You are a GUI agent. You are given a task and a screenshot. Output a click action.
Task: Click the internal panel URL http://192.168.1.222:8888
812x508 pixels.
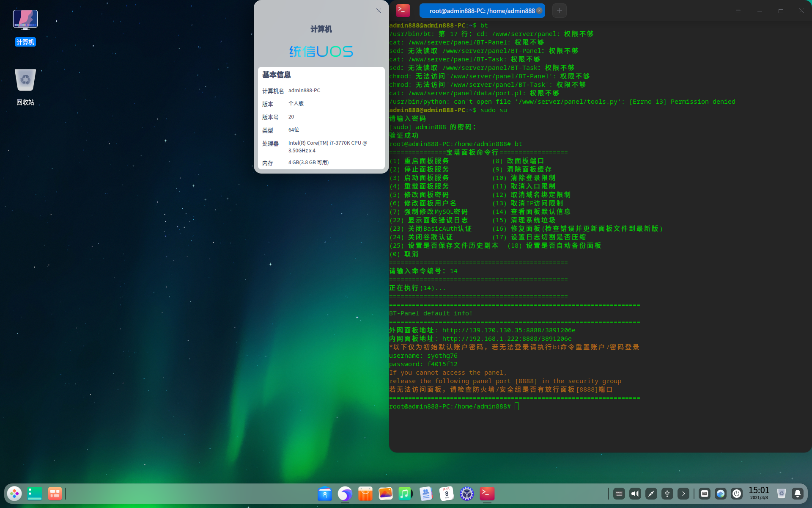507,339
